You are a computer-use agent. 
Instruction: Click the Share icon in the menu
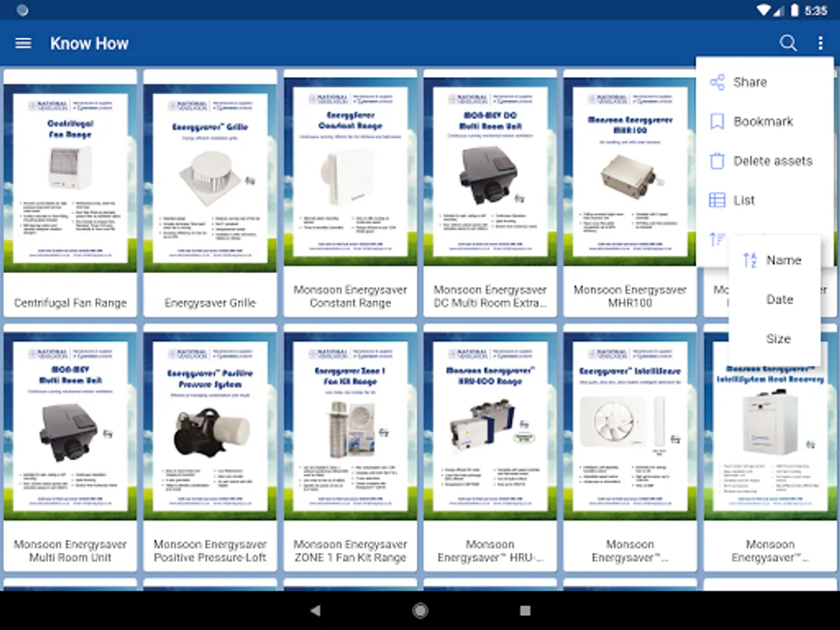[717, 82]
